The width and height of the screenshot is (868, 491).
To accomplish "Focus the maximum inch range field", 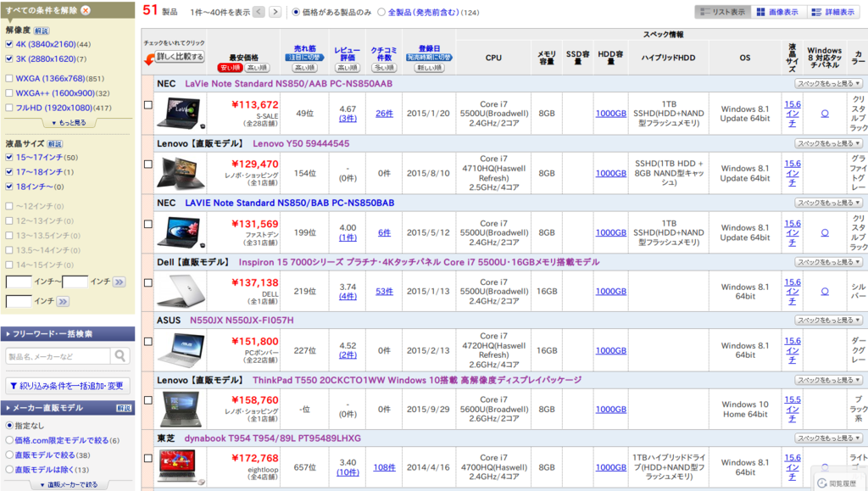I will click(75, 282).
